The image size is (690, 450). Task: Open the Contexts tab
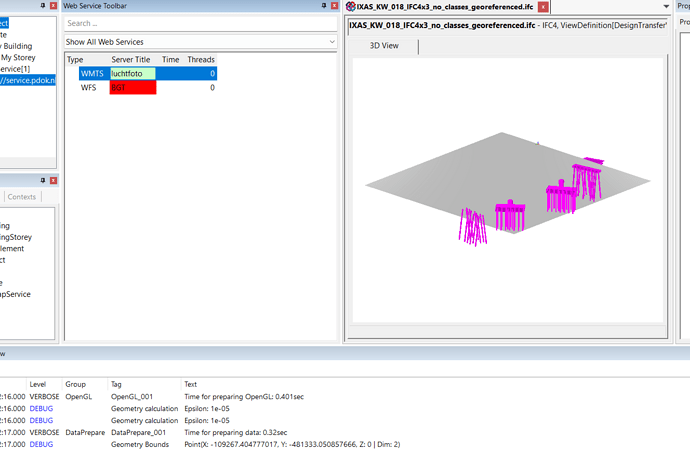[x=22, y=197]
